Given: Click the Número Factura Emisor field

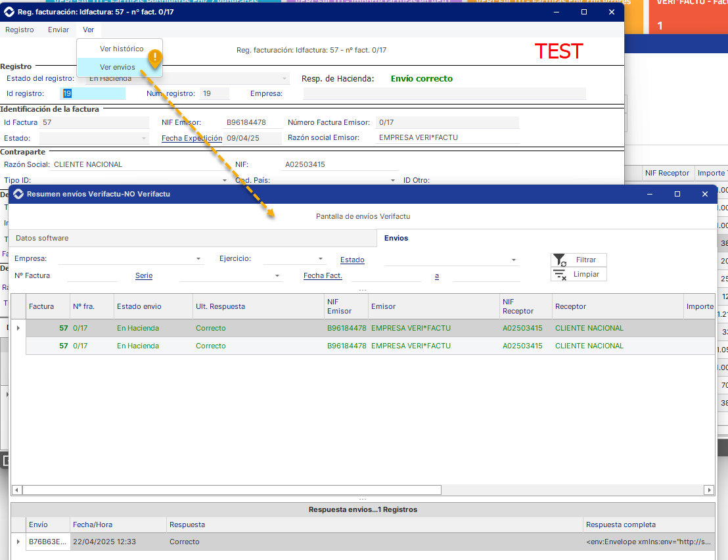Looking at the screenshot, I should coord(447,123).
